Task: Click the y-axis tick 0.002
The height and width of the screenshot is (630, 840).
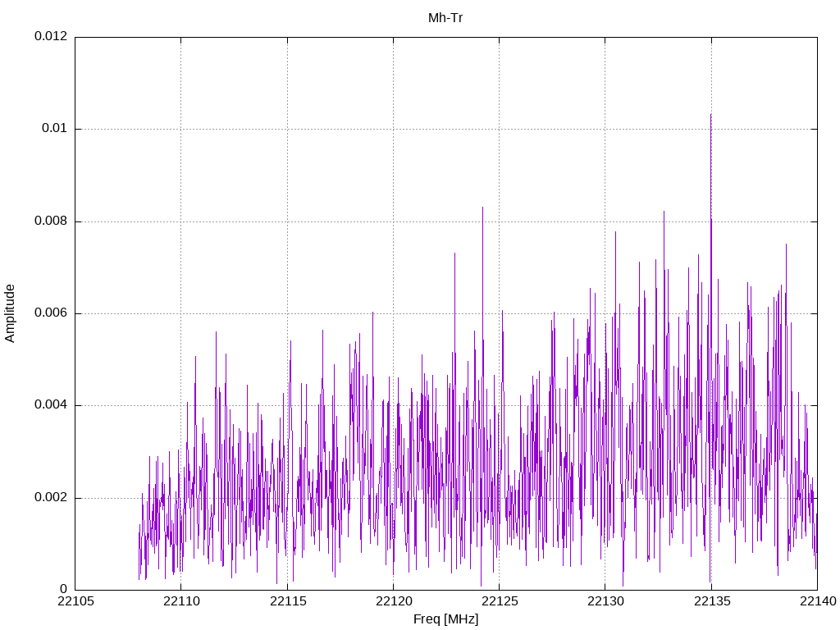Action: pyautogui.click(x=51, y=498)
